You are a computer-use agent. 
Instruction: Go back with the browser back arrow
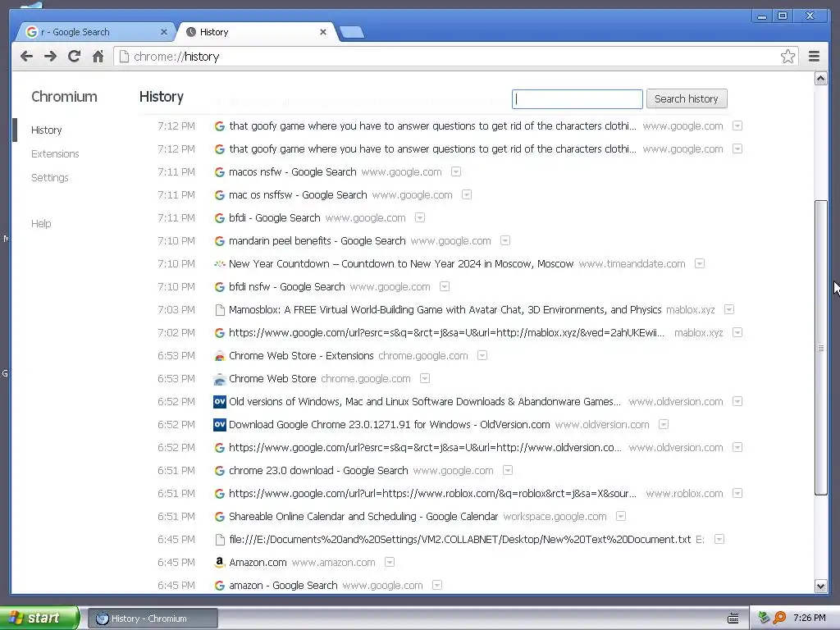click(x=27, y=57)
